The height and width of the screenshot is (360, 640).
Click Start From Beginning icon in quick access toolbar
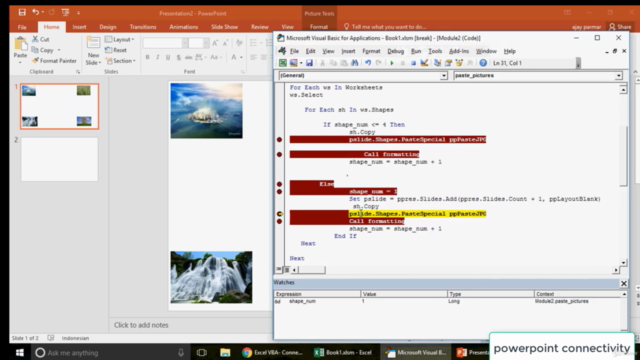click(65, 12)
